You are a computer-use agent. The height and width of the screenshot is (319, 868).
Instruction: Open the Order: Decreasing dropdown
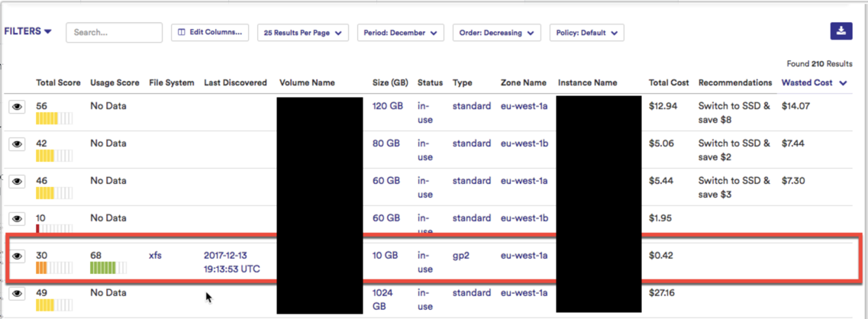(x=496, y=33)
